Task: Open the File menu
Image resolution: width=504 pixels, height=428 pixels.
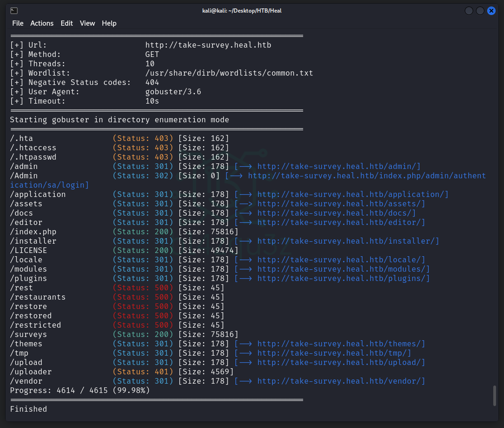Action: coord(18,23)
